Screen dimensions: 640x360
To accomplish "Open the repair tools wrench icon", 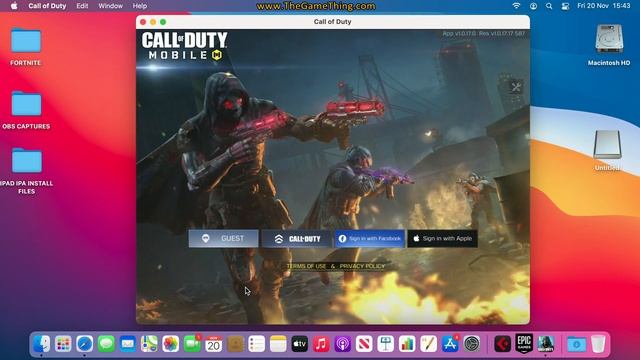I will [516, 87].
